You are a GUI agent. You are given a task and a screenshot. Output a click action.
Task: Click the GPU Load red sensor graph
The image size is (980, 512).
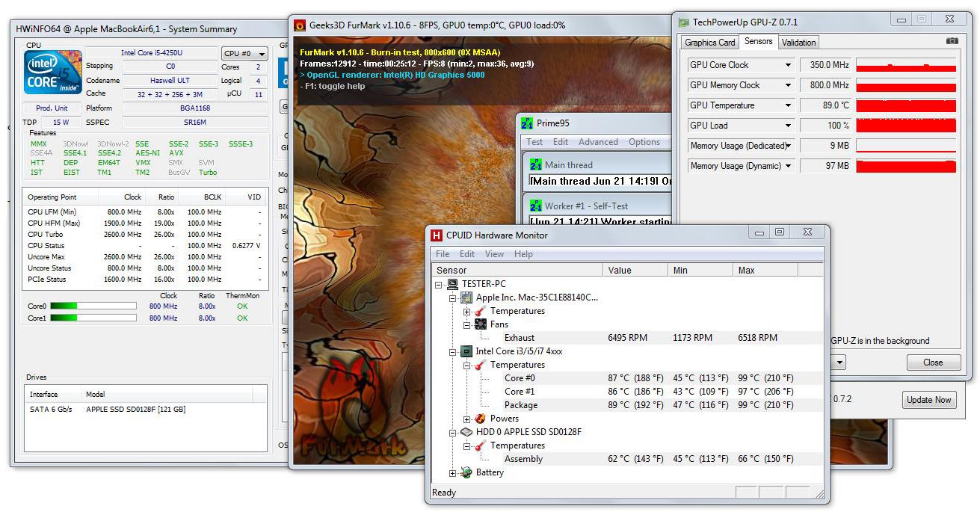click(906, 126)
